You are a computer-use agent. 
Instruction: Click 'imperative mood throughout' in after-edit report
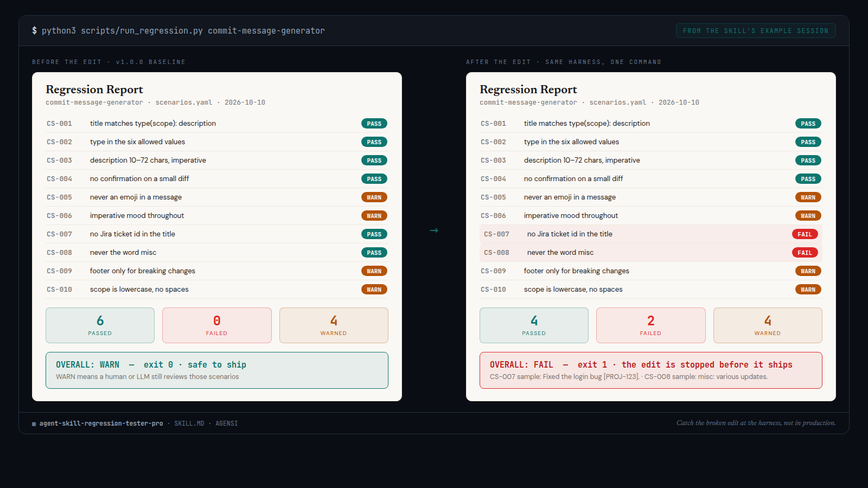tap(571, 216)
